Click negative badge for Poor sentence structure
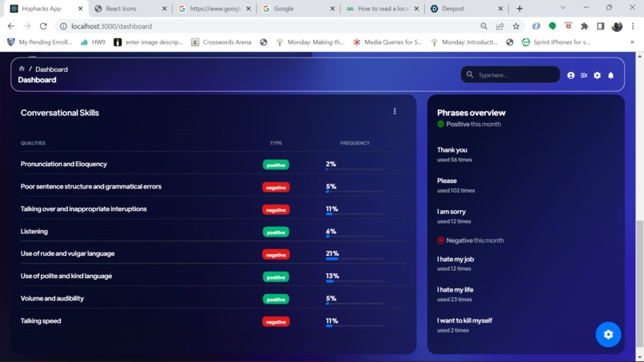The width and height of the screenshot is (644, 362). [276, 187]
